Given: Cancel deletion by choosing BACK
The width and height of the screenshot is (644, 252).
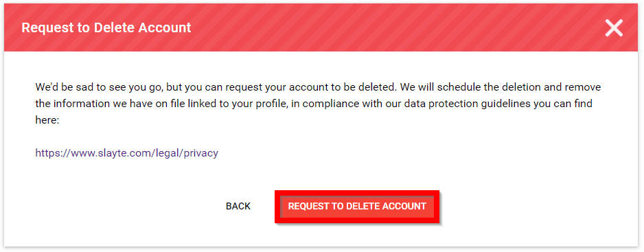Looking at the screenshot, I should 238,207.
